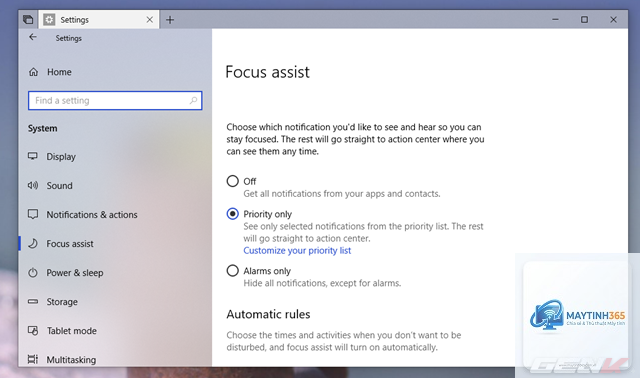
Task: Click the Tablet mode icon
Action: pyautogui.click(x=33, y=331)
